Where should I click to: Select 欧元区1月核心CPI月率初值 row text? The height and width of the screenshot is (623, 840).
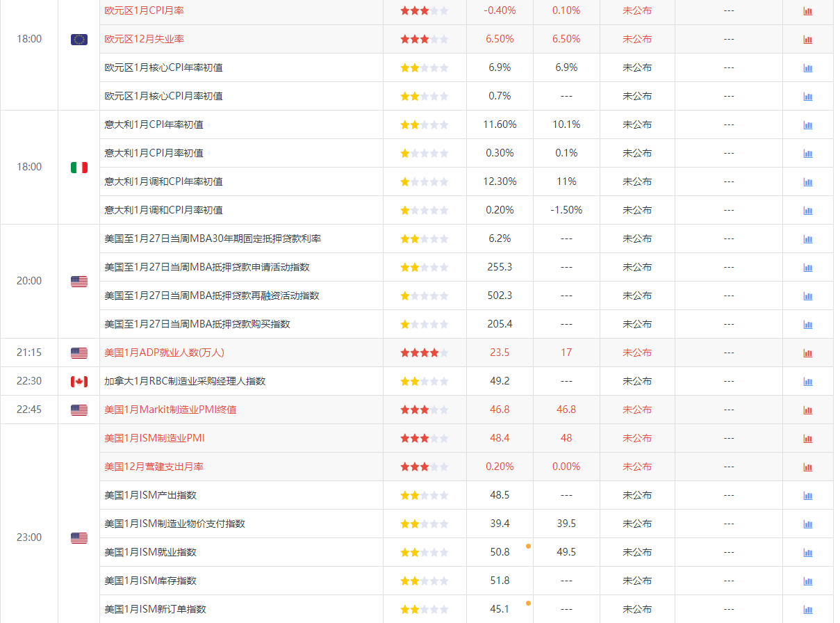tap(163, 96)
